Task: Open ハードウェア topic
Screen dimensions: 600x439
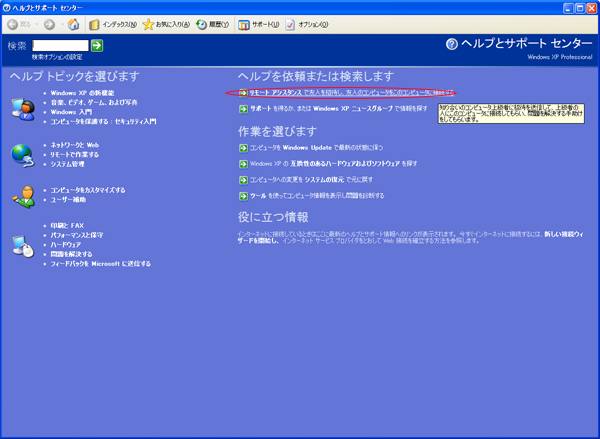Action: click(x=66, y=245)
